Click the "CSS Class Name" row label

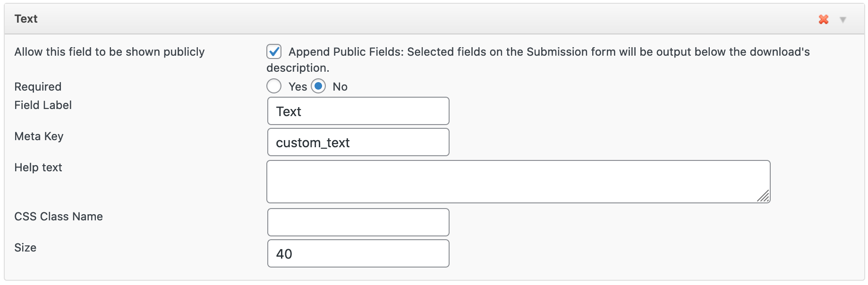tap(59, 217)
